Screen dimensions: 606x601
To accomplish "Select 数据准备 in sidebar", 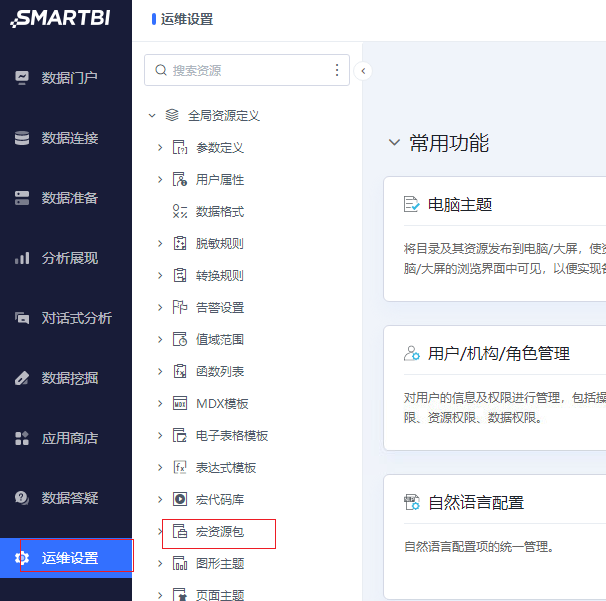I will 70,198.
